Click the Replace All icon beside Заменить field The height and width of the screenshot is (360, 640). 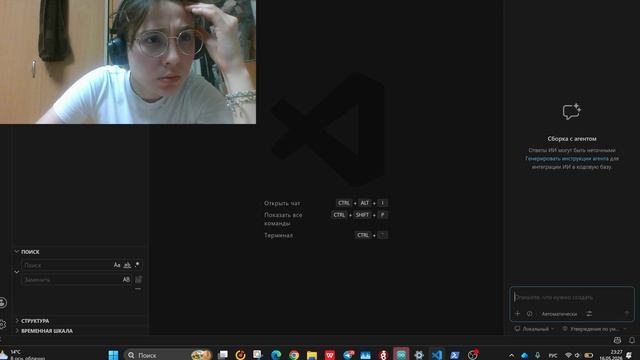click(x=139, y=280)
